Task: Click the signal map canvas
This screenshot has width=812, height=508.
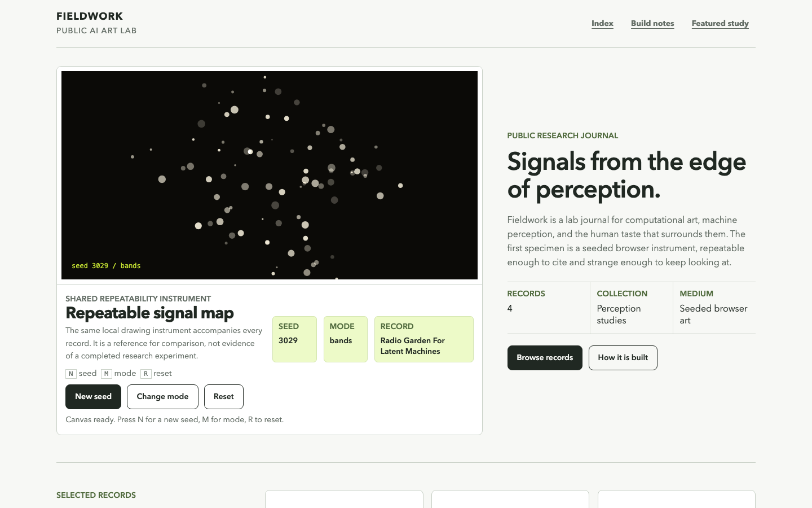Action: 270,175
